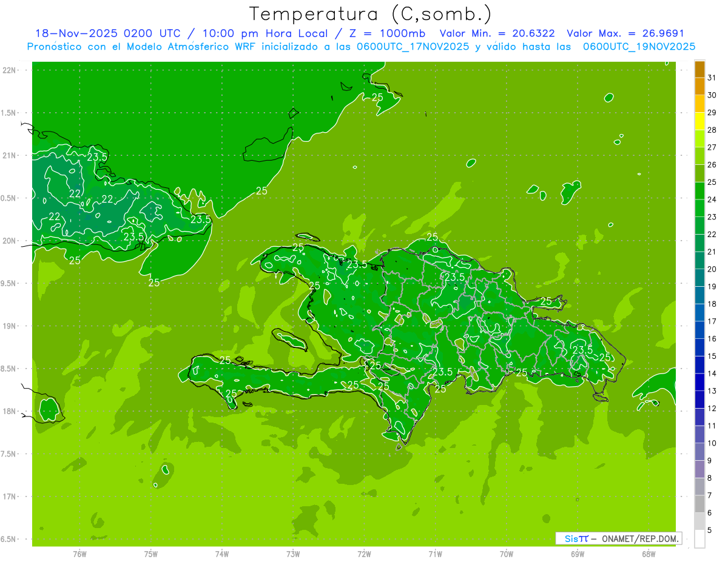This screenshot has width=728, height=562.
Task: Click the '10' label in the color legend
Action: [x=712, y=443]
